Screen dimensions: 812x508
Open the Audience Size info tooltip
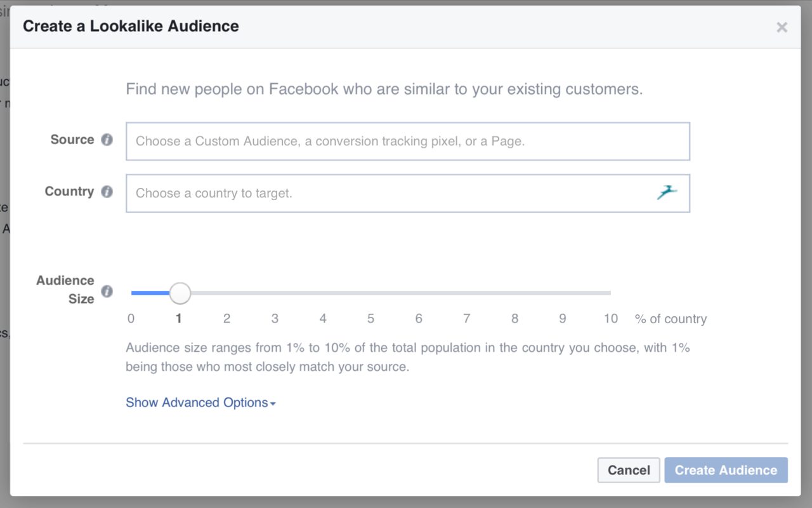click(x=107, y=291)
